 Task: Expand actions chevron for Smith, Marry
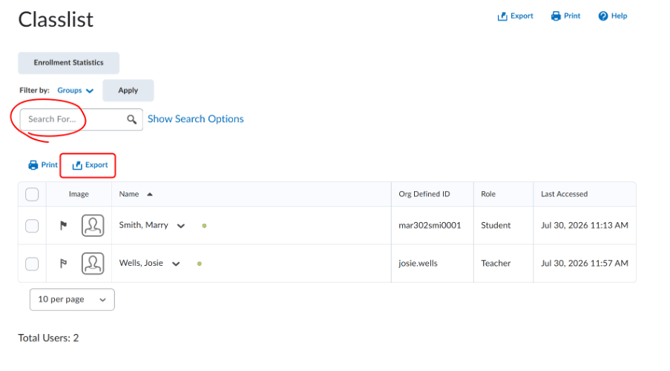coord(181,226)
